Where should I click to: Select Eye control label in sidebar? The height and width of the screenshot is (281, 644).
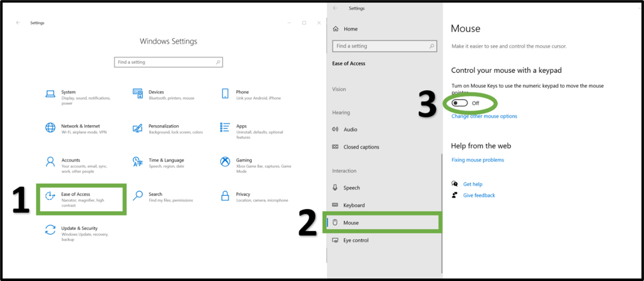point(356,240)
